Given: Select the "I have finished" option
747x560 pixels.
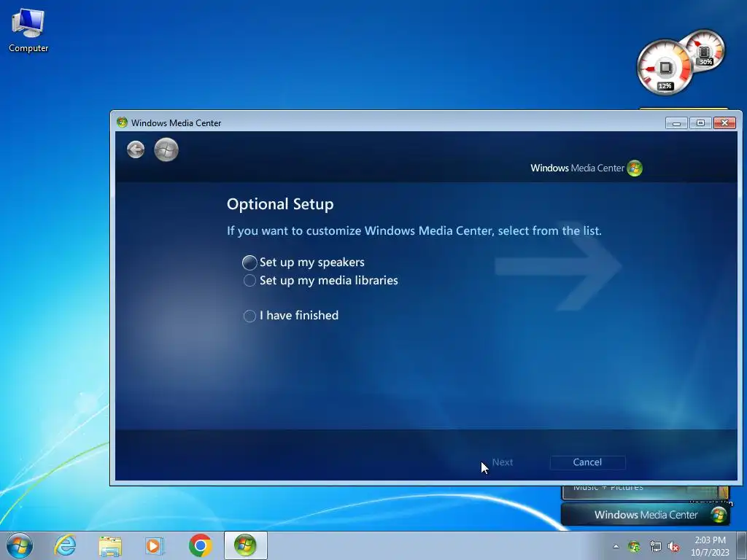Looking at the screenshot, I should pos(291,315).
